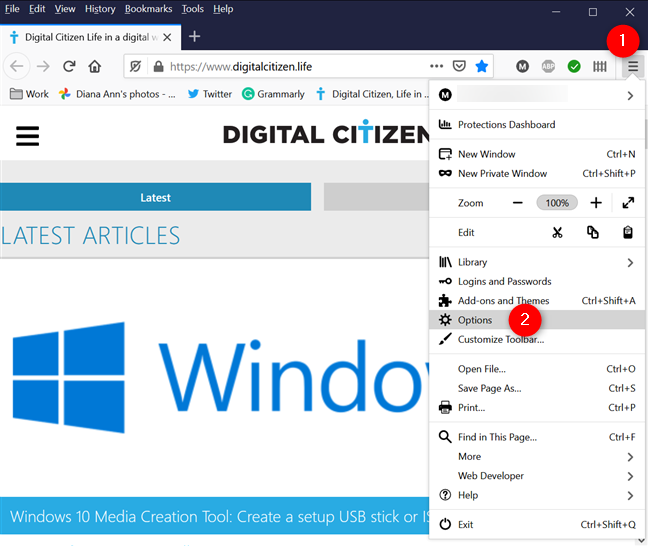
Task: Expand the More submenu
Action: tap(537, 456)
